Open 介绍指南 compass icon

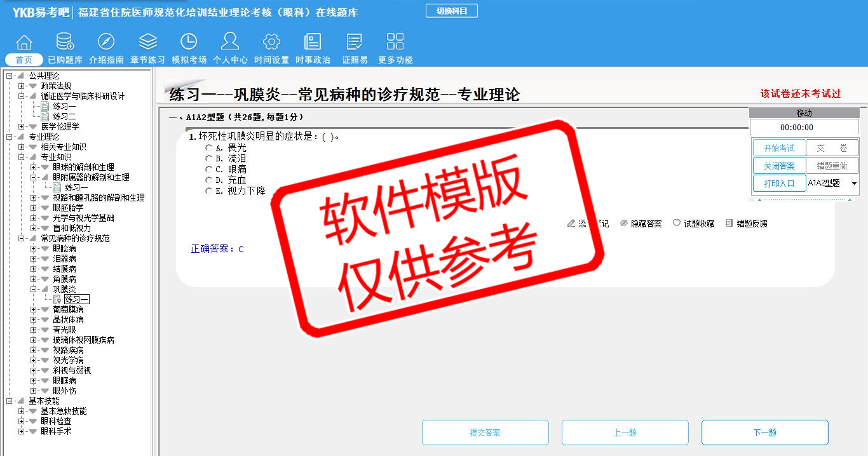(x=106, y=43)
